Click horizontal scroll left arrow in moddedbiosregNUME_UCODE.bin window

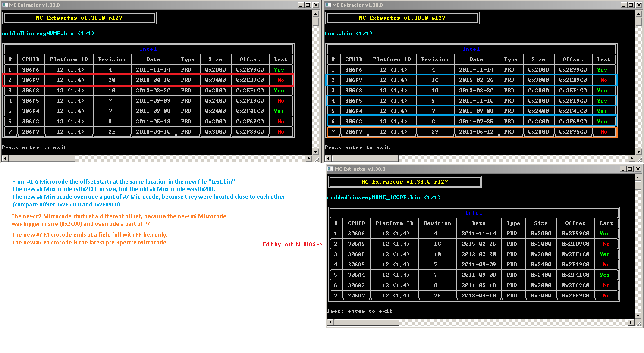point(330,322)
